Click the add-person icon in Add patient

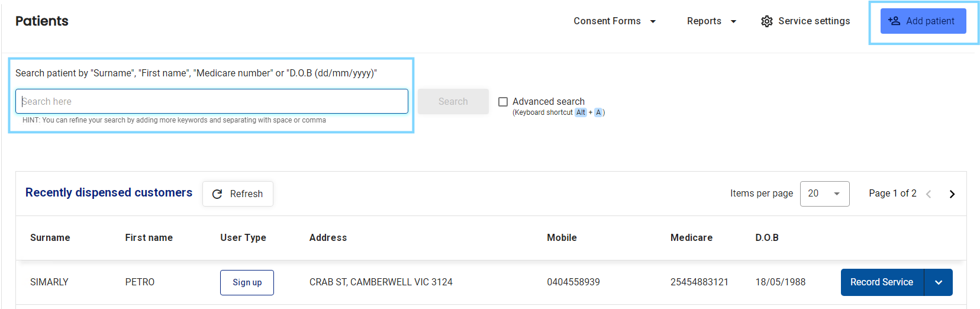tap(894, 21)
